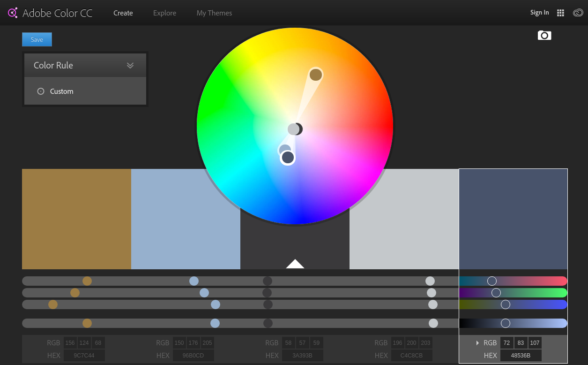
Task: Click the brown swatch's red slider handle
Action: pyautogui.click(x=87, y=281)
